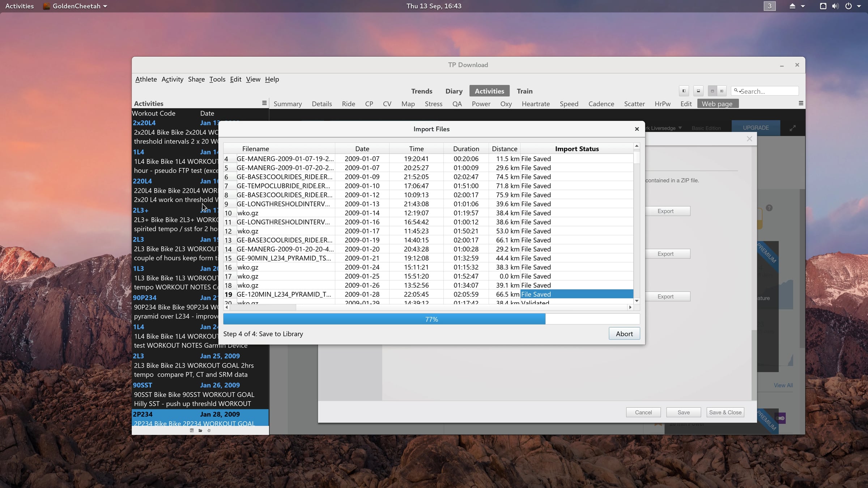Toggle the bottom panel icon
This screenshot has height=488, width=868.
coord(698,91)
